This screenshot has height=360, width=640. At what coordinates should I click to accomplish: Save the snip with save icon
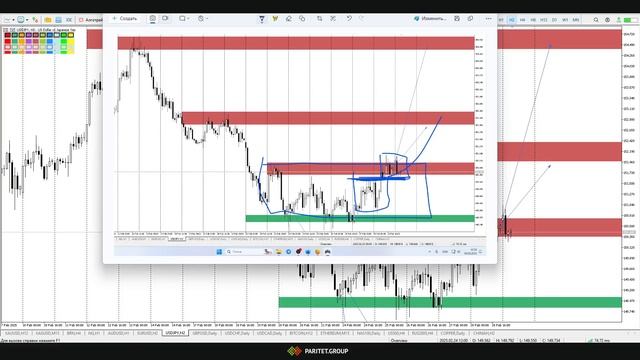click(457, 19)
